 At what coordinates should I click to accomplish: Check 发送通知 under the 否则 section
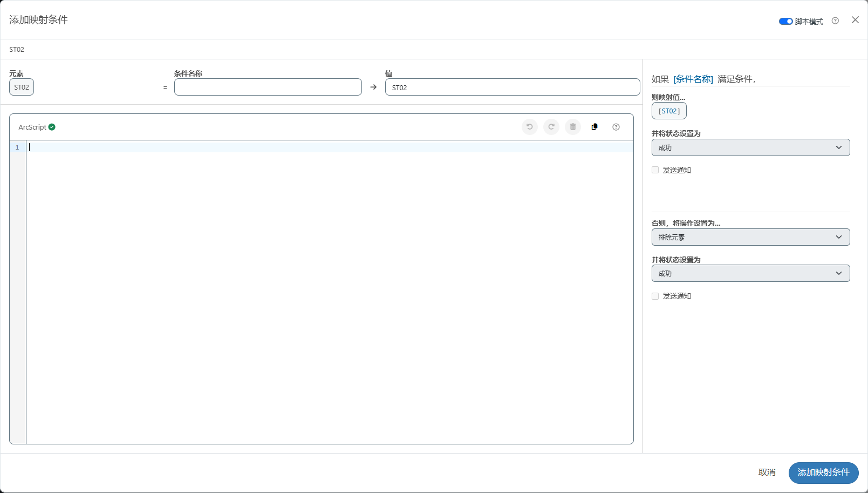[655, 296]
